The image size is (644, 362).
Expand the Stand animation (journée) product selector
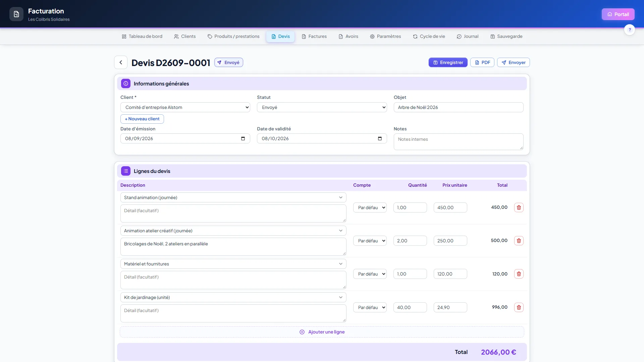pyautogui.click(x=233, y=197)
